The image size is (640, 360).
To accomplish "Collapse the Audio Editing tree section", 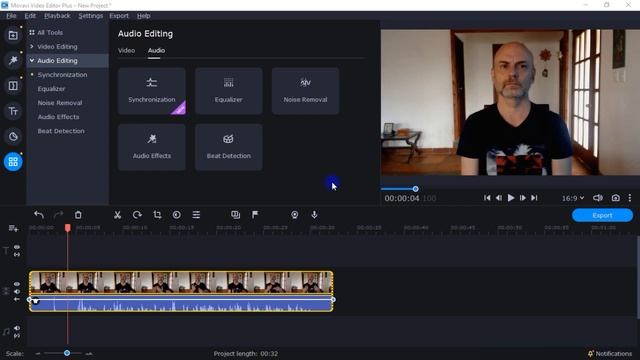I will [32, 60].
